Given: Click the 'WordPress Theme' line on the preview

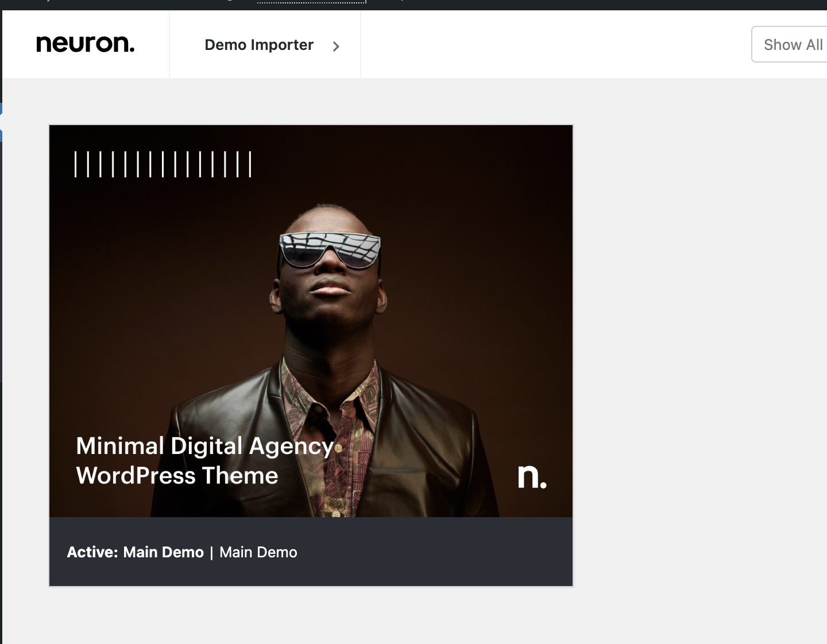Looking at the screenshot, I should tap(177, 476).
